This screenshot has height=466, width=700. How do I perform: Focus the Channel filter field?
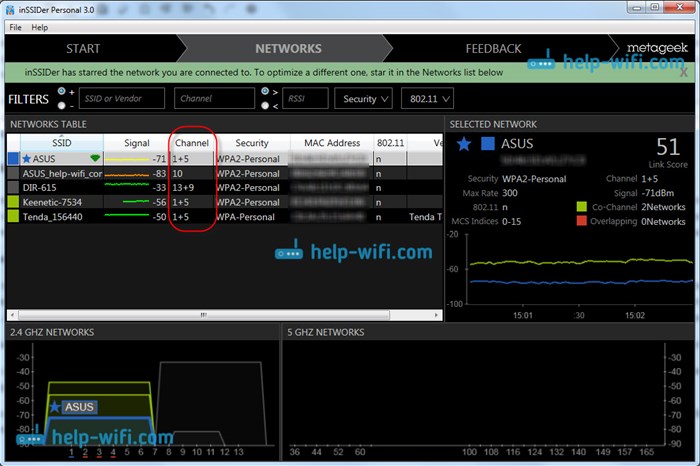214,98
